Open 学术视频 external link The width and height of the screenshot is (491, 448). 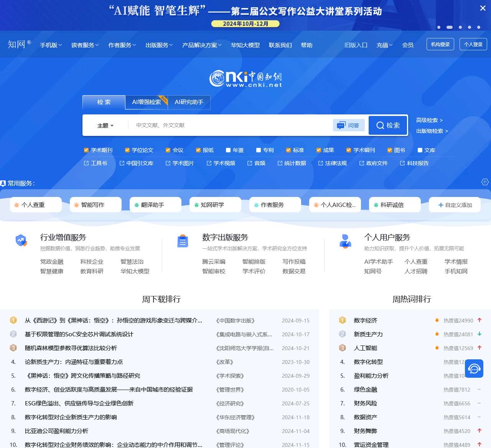(221, 163)
